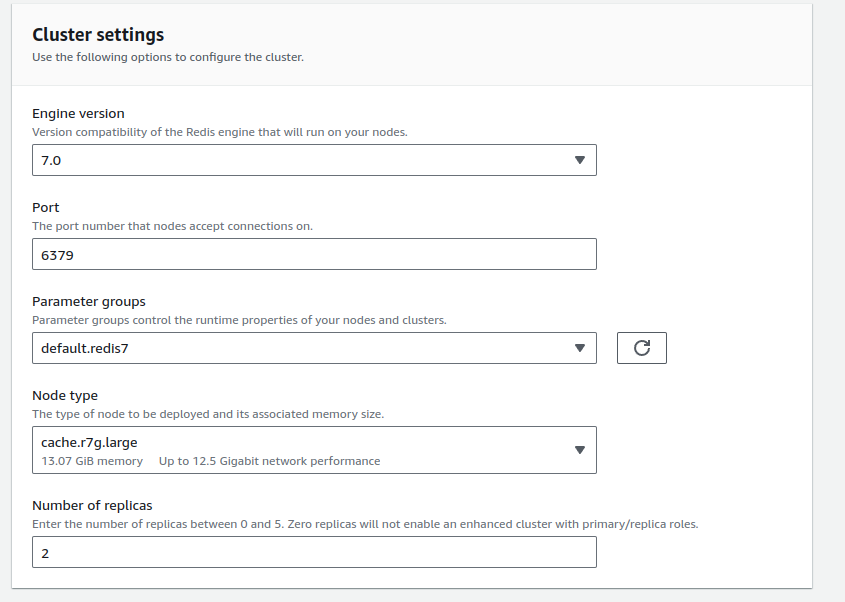Image resolution: width=845 pixels, height=602 pixels.
Task: Click the Engine version label
Action: [78, 113]
